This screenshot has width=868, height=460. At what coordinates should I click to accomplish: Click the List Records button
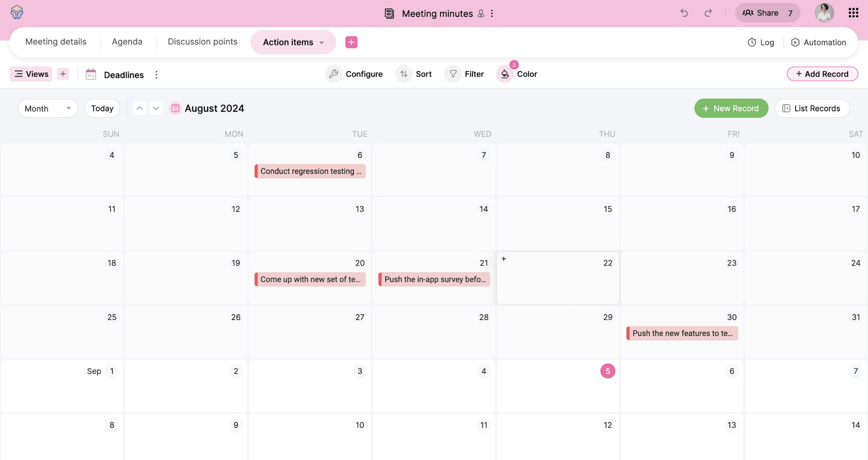click(812, 108)
